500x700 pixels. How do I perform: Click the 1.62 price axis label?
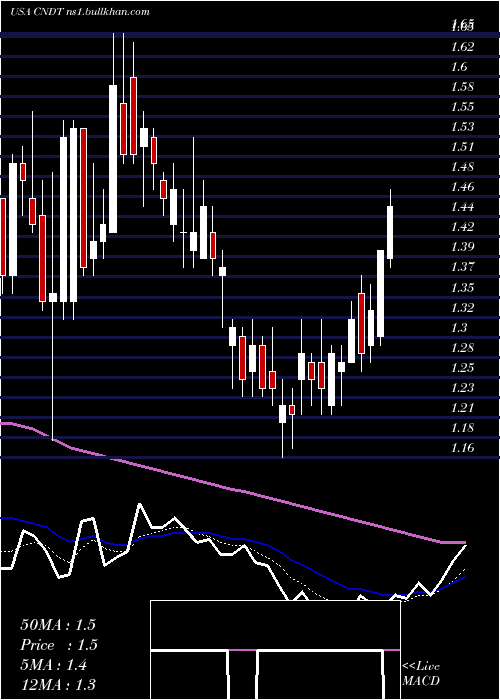[x=462, y=46]
